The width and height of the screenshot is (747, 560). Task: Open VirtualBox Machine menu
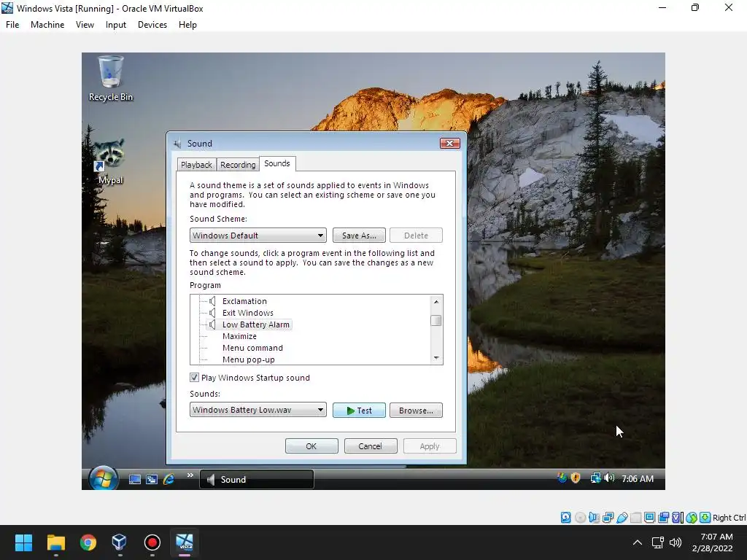click(x=47, y=25)
